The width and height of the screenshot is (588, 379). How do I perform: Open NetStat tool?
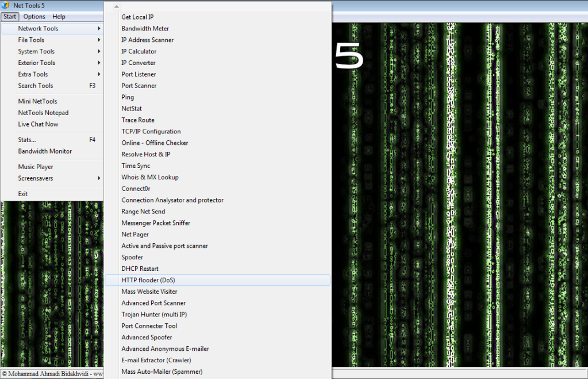click(x=217, y=109)
